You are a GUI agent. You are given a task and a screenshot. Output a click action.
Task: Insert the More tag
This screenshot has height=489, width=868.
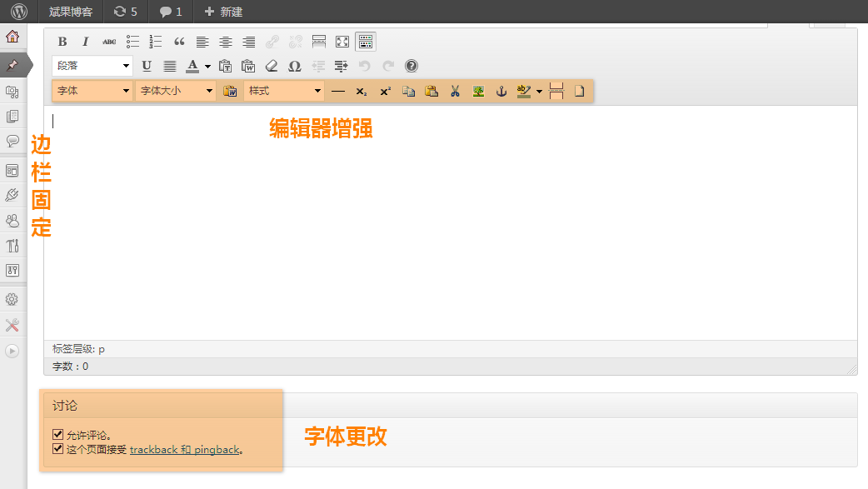pyautogui.click(x=319, y=42)
